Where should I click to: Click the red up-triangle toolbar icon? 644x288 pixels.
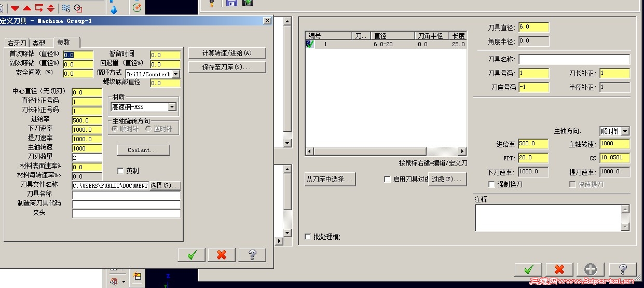click(x=27, y=8)
